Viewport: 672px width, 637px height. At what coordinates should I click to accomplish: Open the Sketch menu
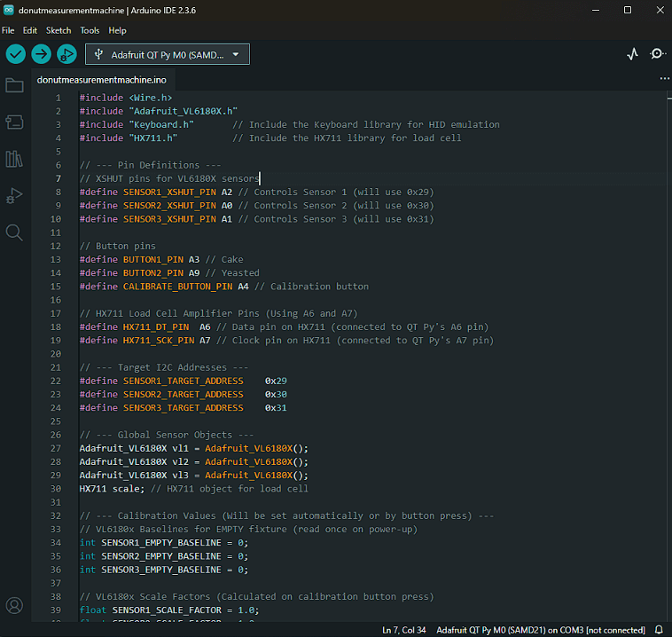(59, 30)
